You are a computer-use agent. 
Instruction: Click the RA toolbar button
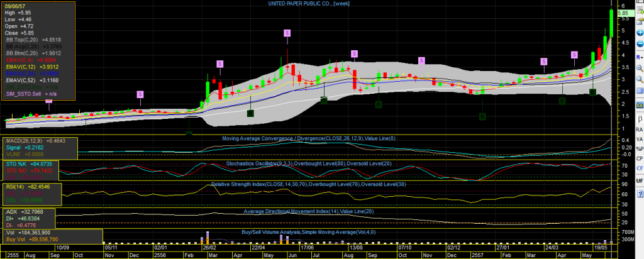click(x=640, y=129)
